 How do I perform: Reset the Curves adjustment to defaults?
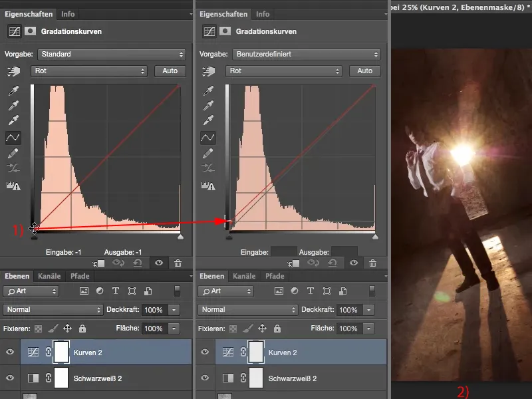[x=137, y=263]
